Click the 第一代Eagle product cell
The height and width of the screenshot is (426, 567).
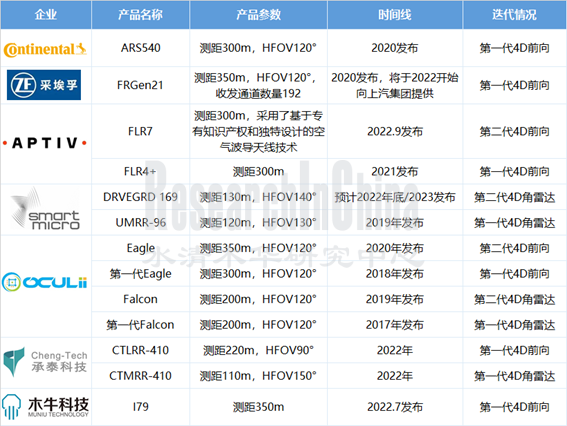pyautogui.click(x=140, y=274)
